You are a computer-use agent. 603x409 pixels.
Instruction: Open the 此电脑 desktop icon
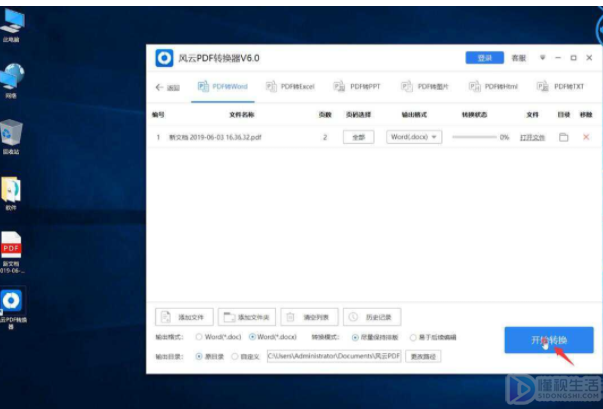[12, 24]
